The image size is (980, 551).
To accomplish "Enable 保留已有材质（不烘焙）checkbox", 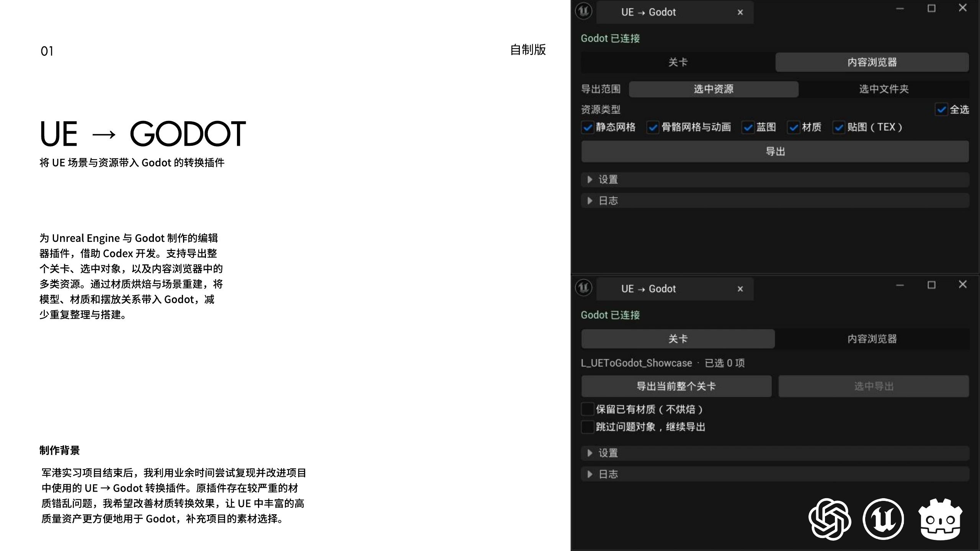I will click(588, 409).
